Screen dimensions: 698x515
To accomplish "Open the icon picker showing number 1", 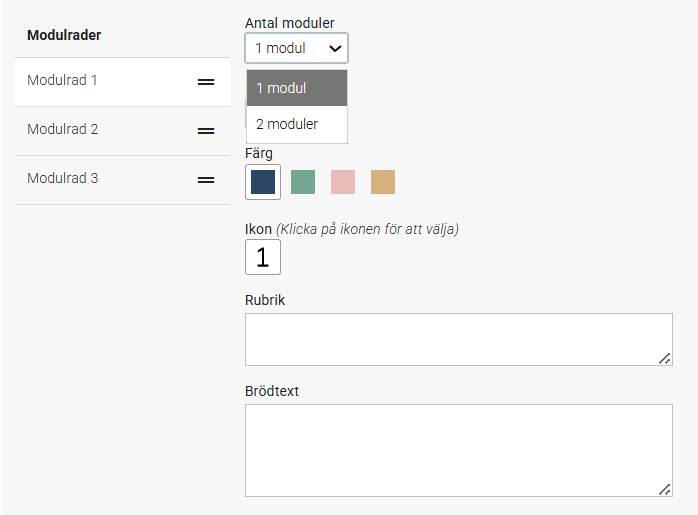I will click(263, 257).
